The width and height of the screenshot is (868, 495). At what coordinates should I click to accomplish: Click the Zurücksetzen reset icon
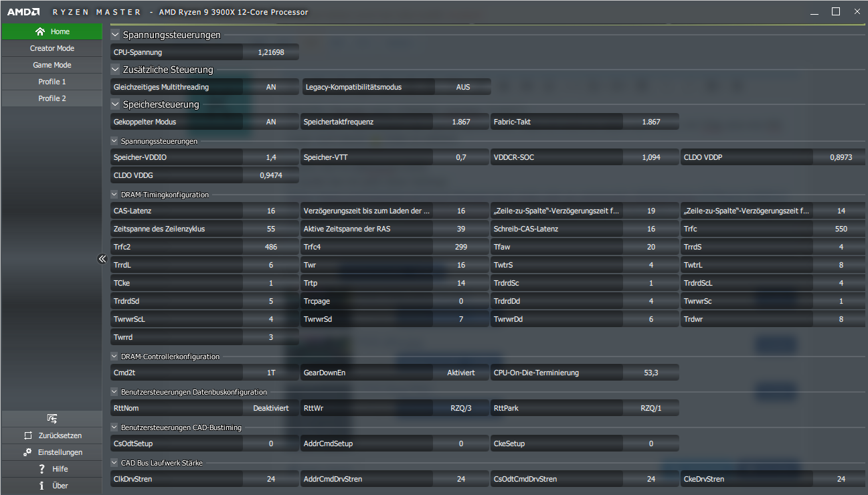27,435
